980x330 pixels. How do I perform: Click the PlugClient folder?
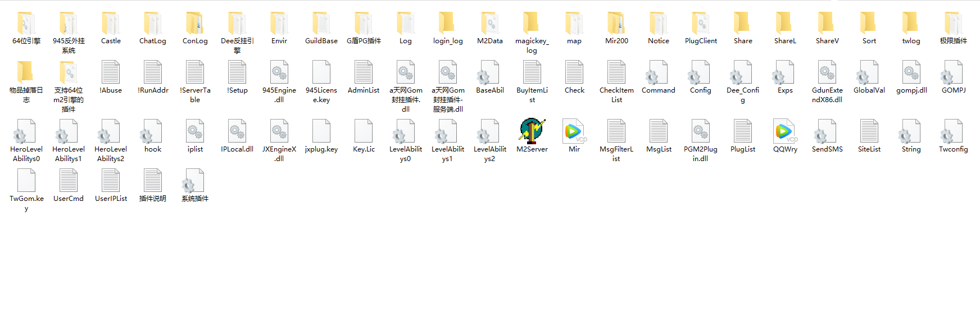701,24
